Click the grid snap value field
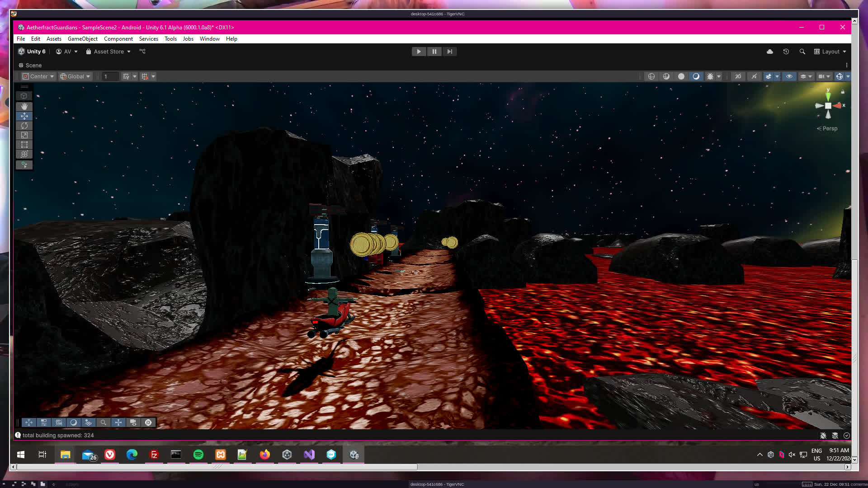The height and width of the screenshot is (488, 868). (x=110, y=76)
